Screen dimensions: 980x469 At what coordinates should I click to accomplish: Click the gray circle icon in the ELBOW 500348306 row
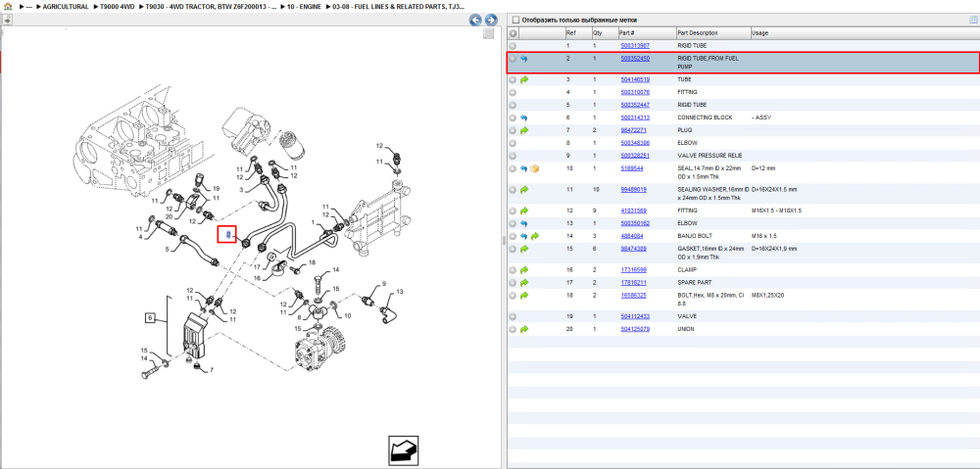pyautogui.click(x=513, y=143)
